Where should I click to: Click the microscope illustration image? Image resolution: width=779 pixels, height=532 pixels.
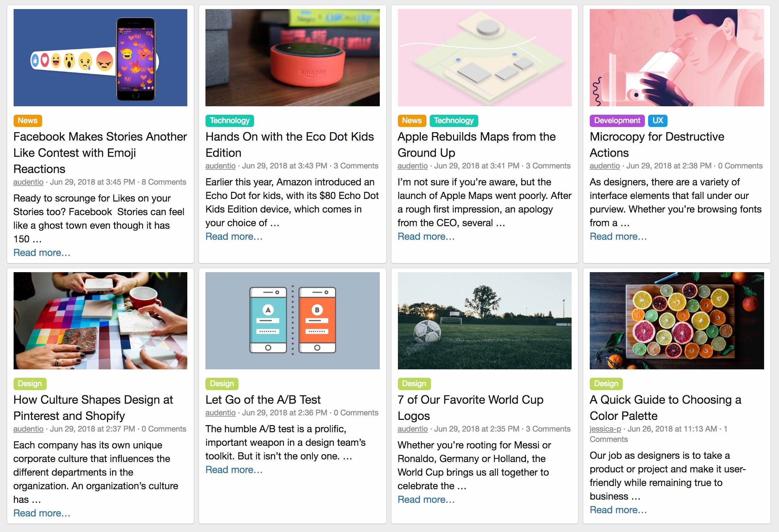(676, 58)
